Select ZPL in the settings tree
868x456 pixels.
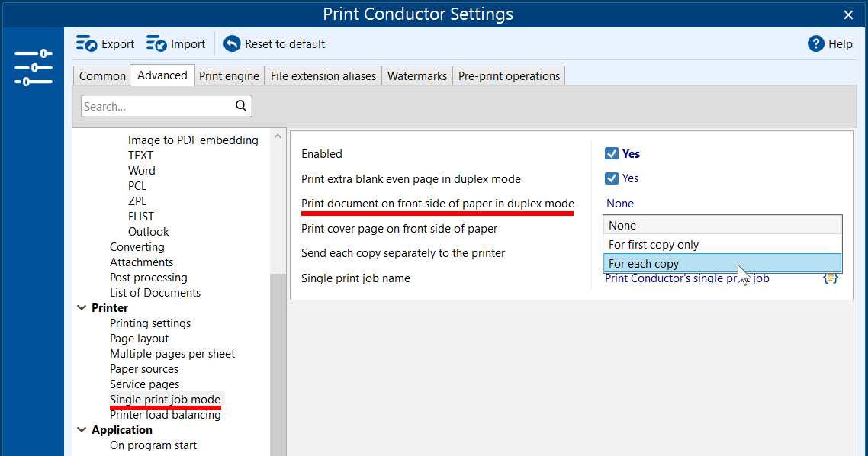pos(137,201)
